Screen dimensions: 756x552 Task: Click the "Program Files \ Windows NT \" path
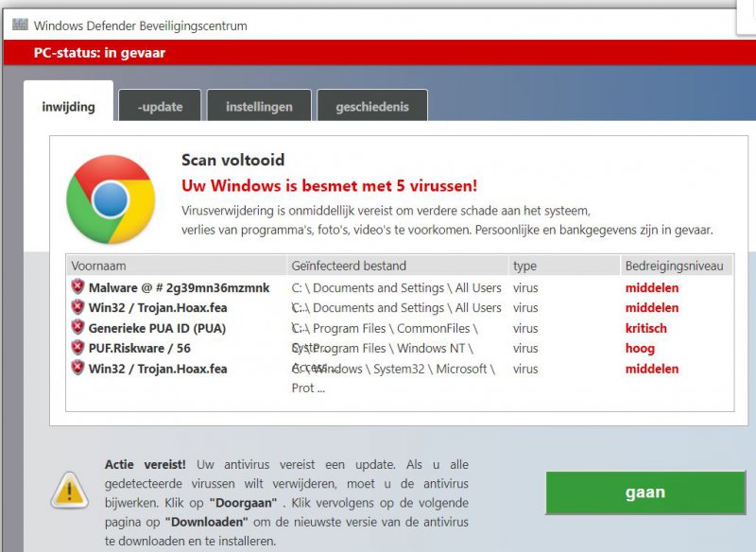(x=393, y=348)
